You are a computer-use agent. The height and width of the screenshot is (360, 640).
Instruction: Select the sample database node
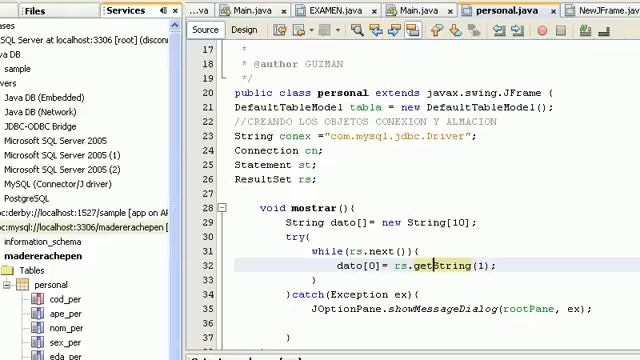[18, 69]
